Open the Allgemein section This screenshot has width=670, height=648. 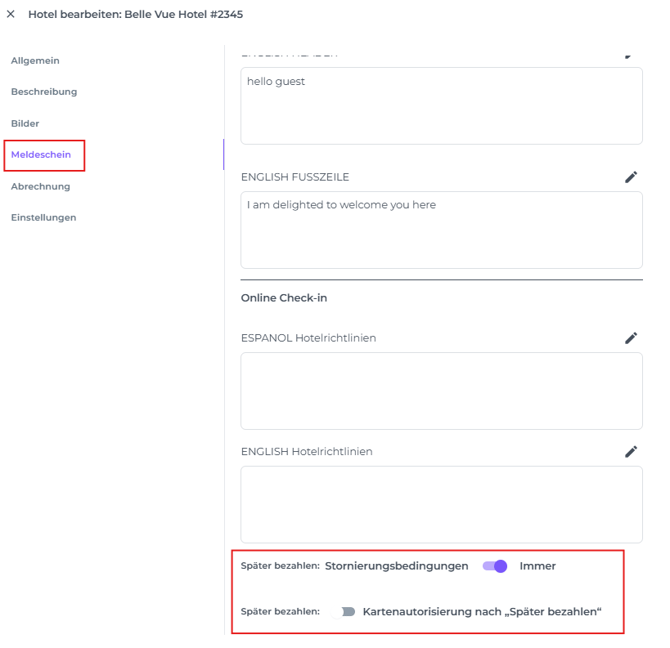coord(35,61)
